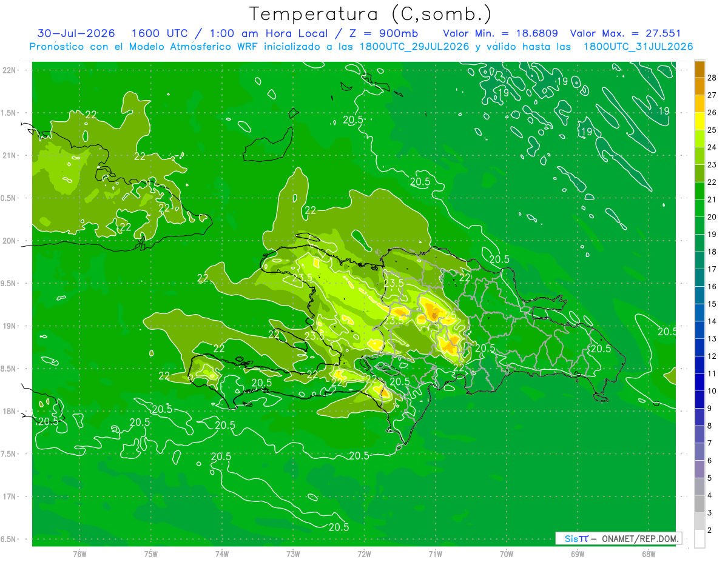Click the legend value '22'
Image resolution: width=728 pixels, height=562 pixels.
click(712, 182)
